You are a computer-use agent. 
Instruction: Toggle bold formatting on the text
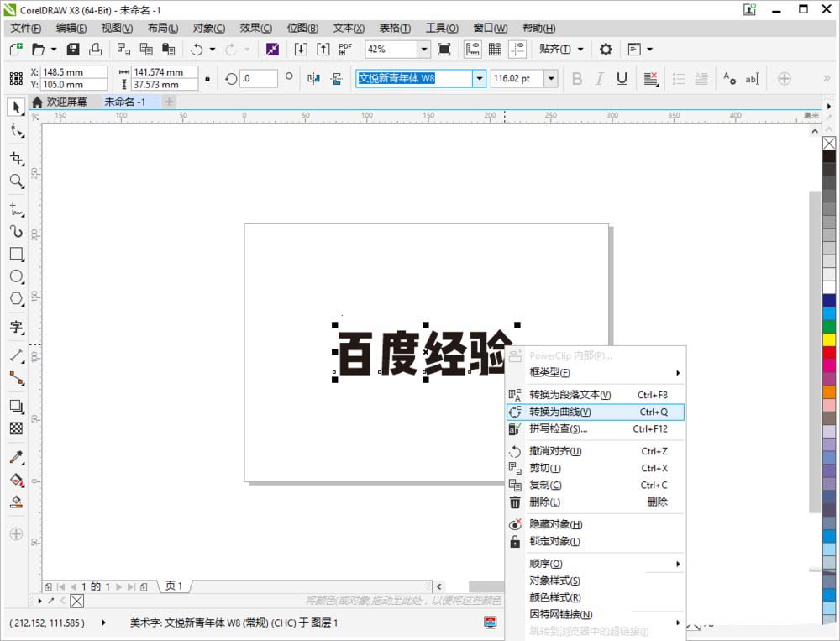tap(577, 77)
